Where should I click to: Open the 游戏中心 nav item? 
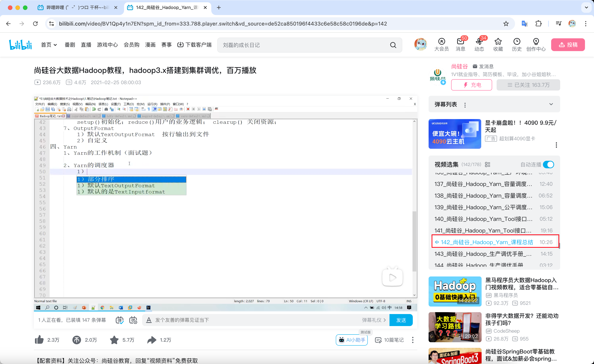108,45
